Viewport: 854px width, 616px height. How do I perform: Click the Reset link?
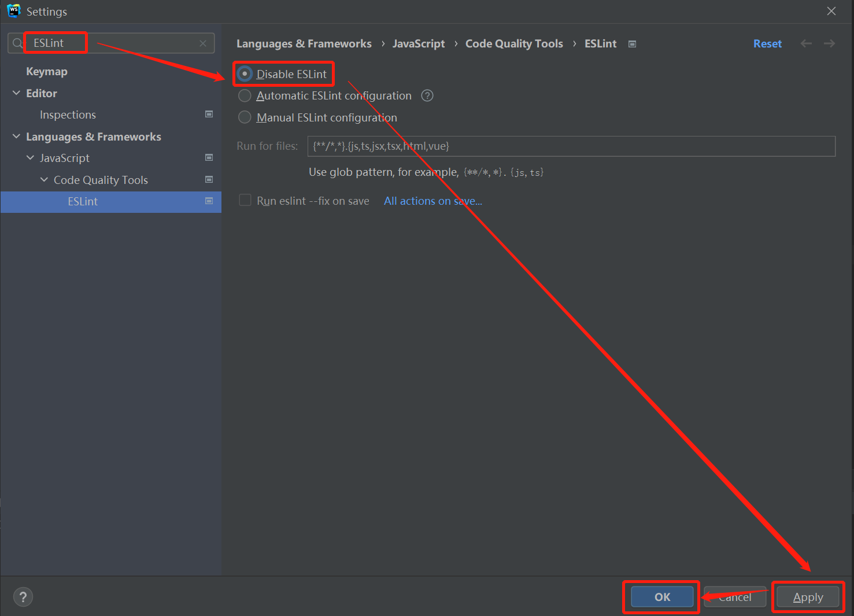pyautogui.click(x=767, y=43)
